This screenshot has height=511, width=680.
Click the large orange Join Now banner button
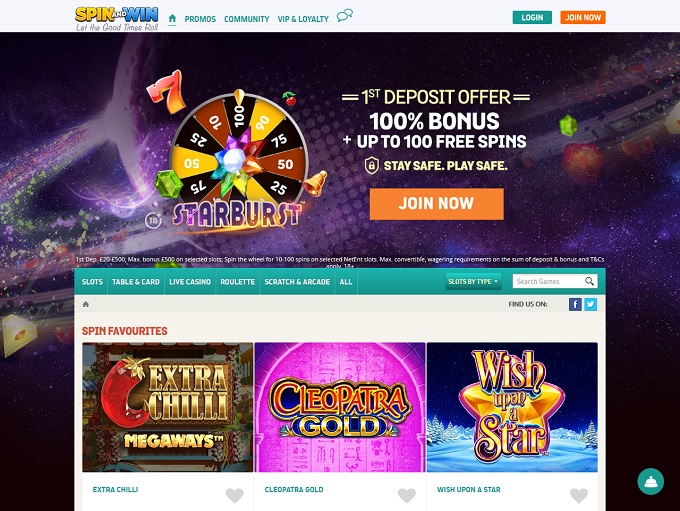[x=437, y=204]
